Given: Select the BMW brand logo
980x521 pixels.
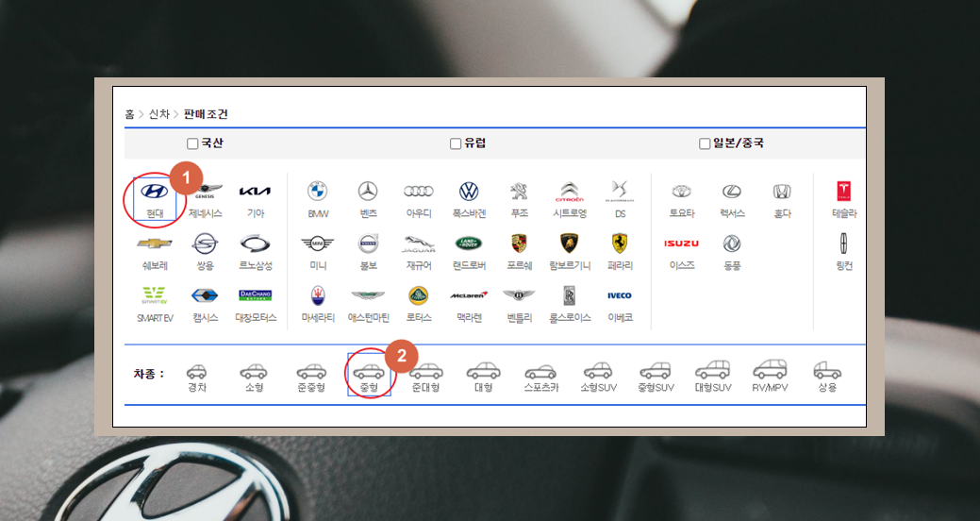Looking at the screenshot, I should [318, 191].
